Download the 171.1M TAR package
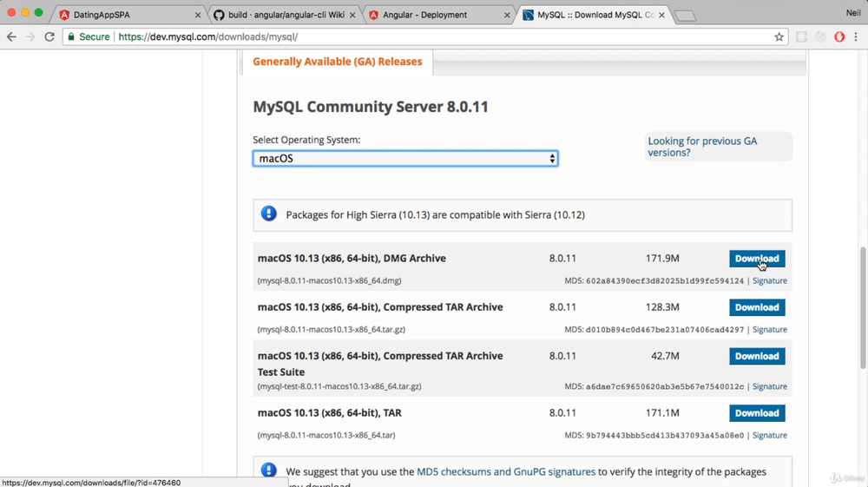Image resolution: width=868 pixels, height=487 pixels. click(x=757, y=413)
